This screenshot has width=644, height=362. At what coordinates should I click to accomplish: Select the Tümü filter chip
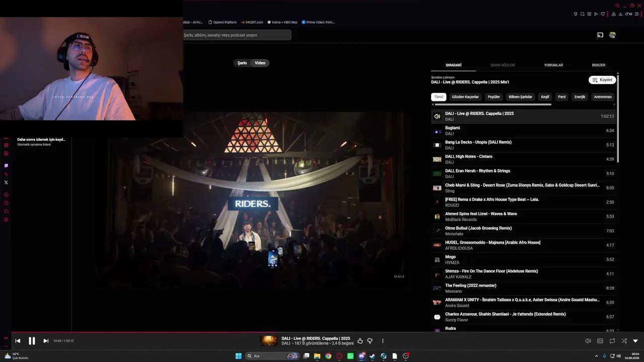pos(439,97)
